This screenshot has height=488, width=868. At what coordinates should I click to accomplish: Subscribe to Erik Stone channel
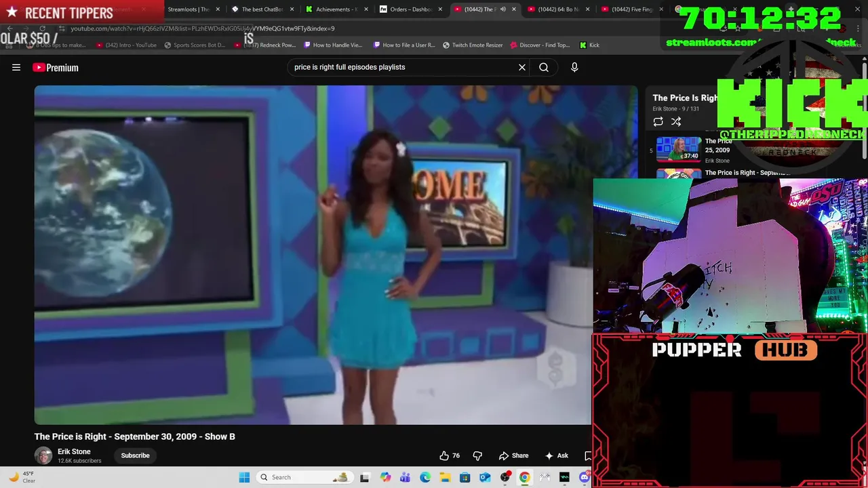coord(135,455)
